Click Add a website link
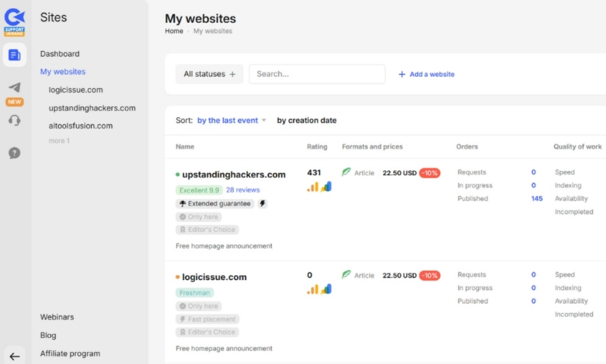Screen dimensions: 606x364 [432, 74]
